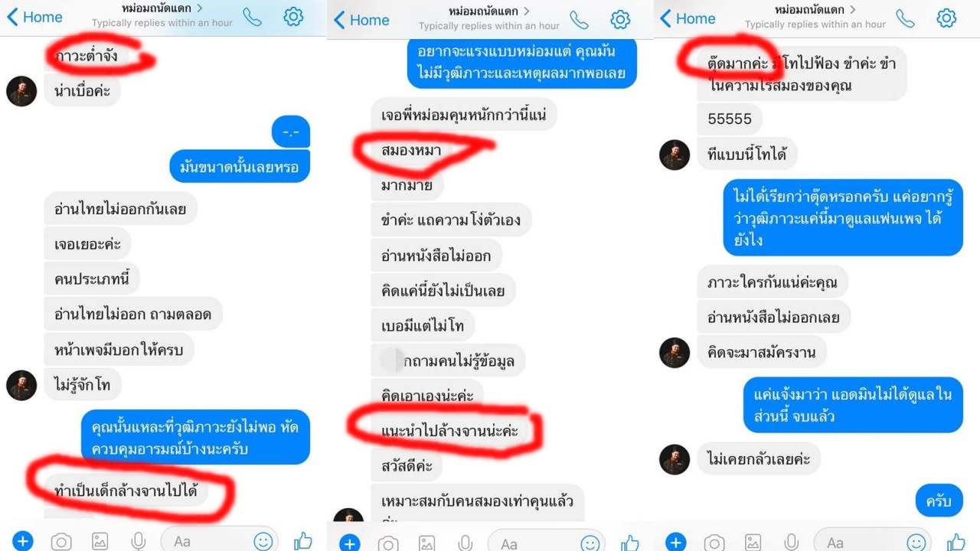Go back Home in left chat

[x=34, y=18]
